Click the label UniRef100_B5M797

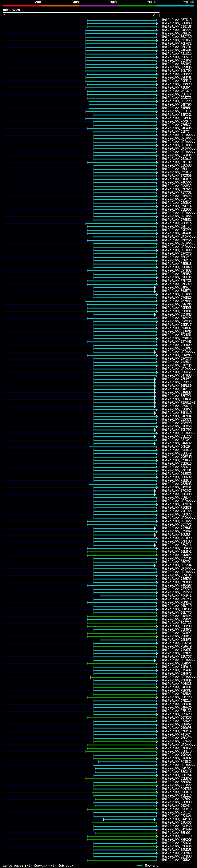[177, 430]
